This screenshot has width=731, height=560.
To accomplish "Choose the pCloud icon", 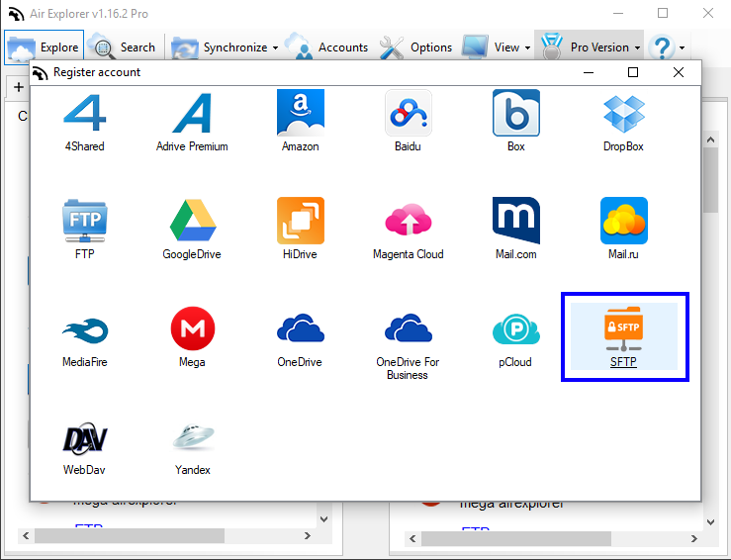I will point(516,328).
